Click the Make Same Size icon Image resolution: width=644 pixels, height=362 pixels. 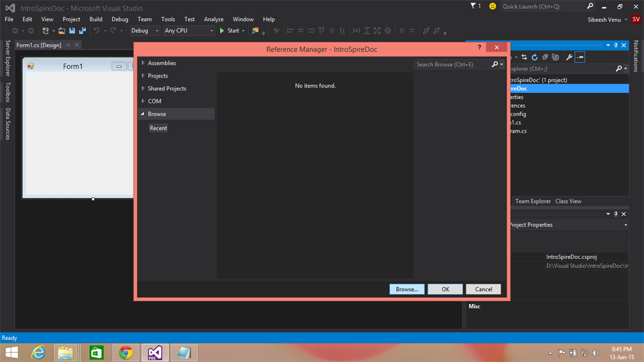(x=377, y=30)
